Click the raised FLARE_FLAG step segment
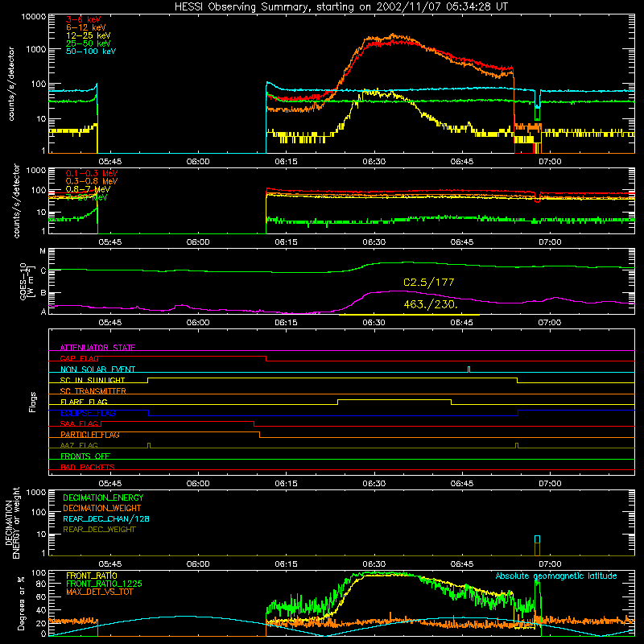This screenshot has width=644, height=644. coord(394,399)
